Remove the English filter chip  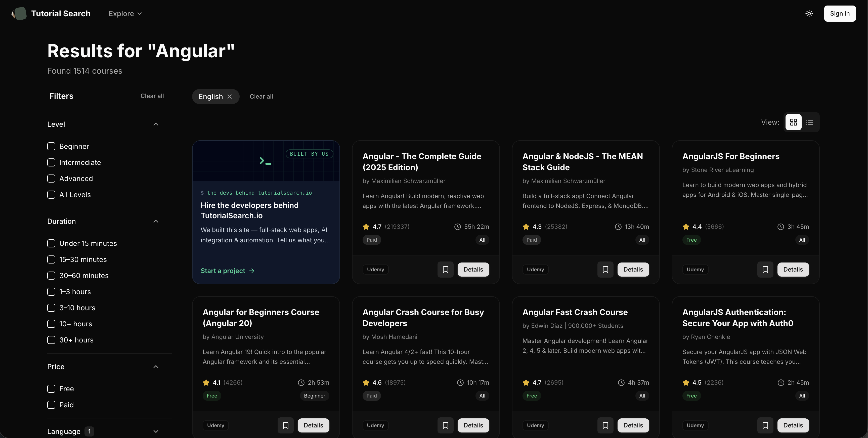230,97
